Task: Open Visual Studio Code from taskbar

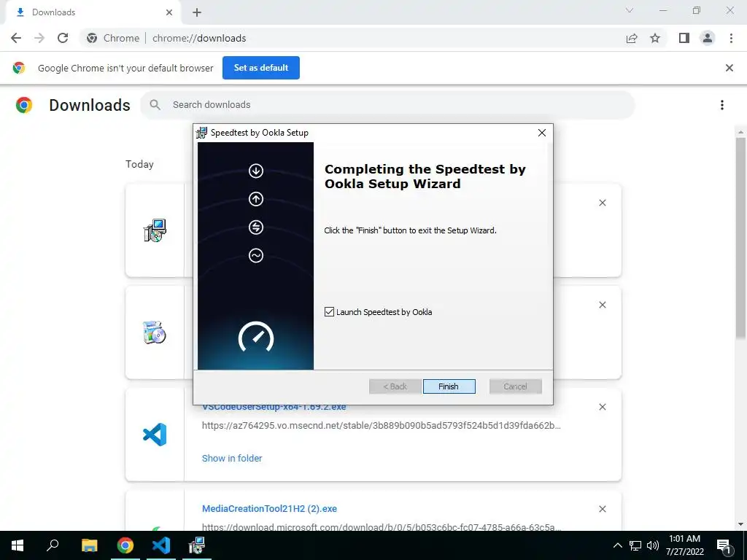Action: click(161, 545)
